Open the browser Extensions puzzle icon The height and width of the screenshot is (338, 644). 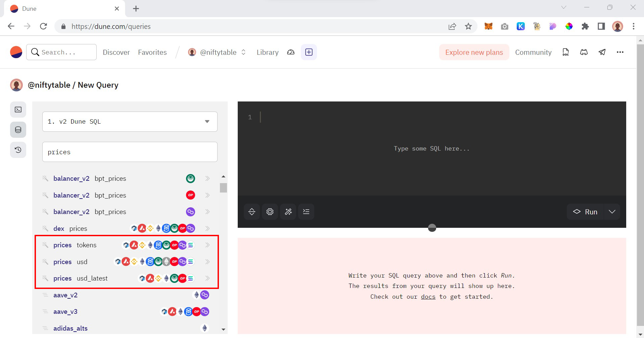585,26
